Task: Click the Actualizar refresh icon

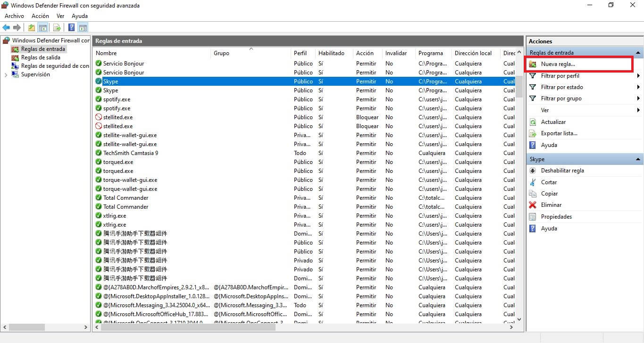Action: 533,122
